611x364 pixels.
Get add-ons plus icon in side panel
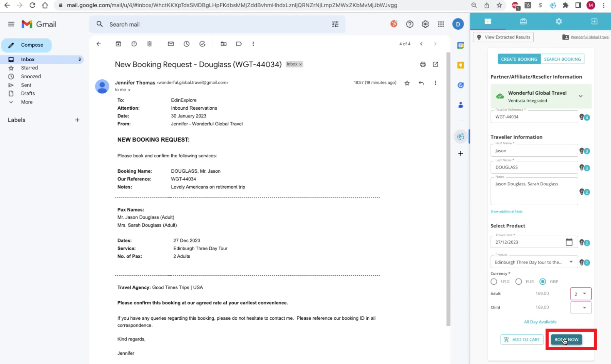pyautogui.click(x=460, y=154)
